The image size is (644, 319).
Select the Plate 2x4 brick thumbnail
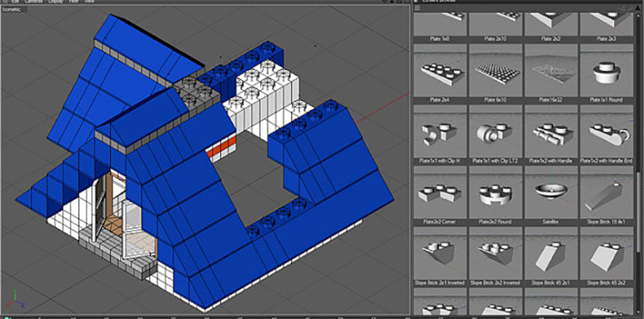pos(440,71)
